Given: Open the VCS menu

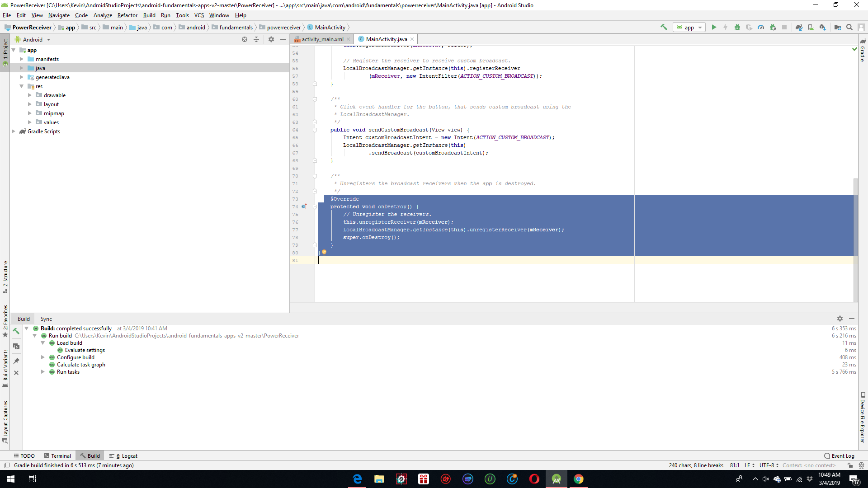Looking at the screenshot, I should coord(199,15).
